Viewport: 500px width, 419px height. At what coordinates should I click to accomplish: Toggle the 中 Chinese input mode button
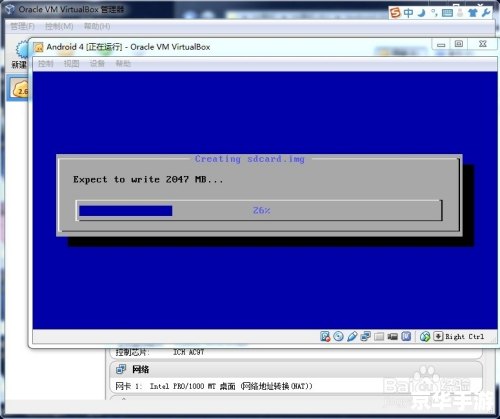coord(408,13)
